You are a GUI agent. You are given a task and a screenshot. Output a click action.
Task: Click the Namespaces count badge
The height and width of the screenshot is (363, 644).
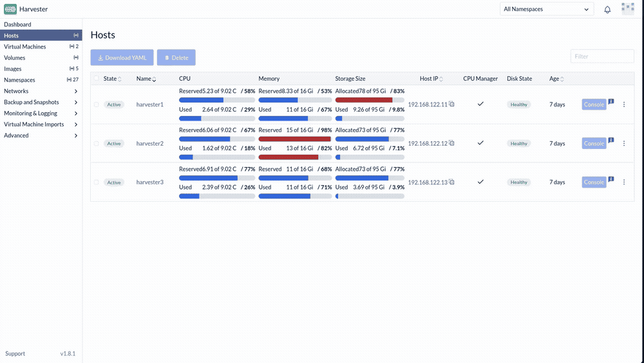click(x=73, y=80)
